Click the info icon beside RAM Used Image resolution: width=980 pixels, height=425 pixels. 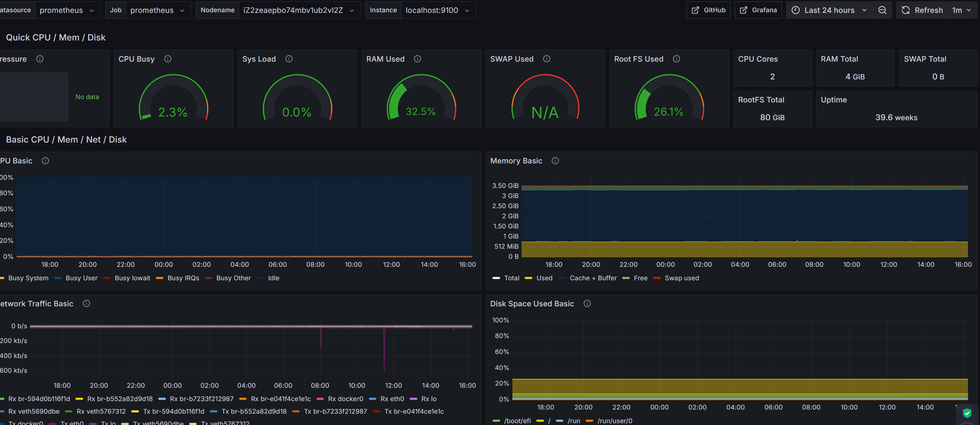[x=417, y=59]
